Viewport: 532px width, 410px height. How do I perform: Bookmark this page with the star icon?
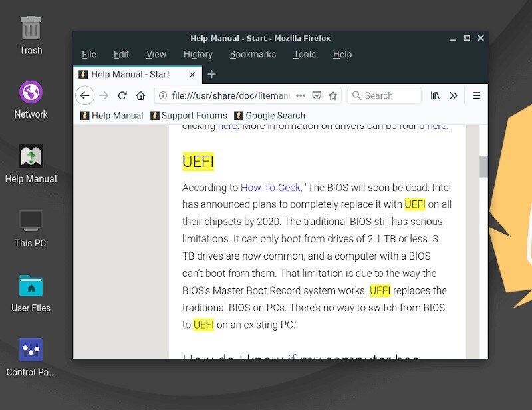(333, 95)
